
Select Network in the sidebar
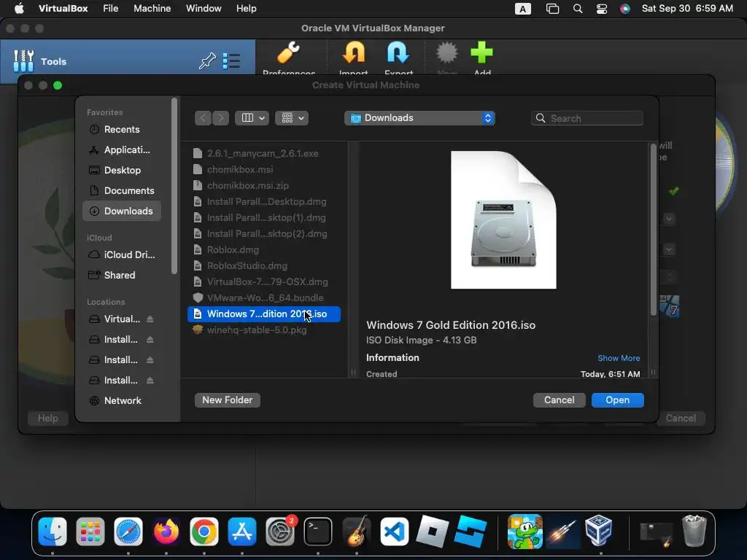[122, 401]
